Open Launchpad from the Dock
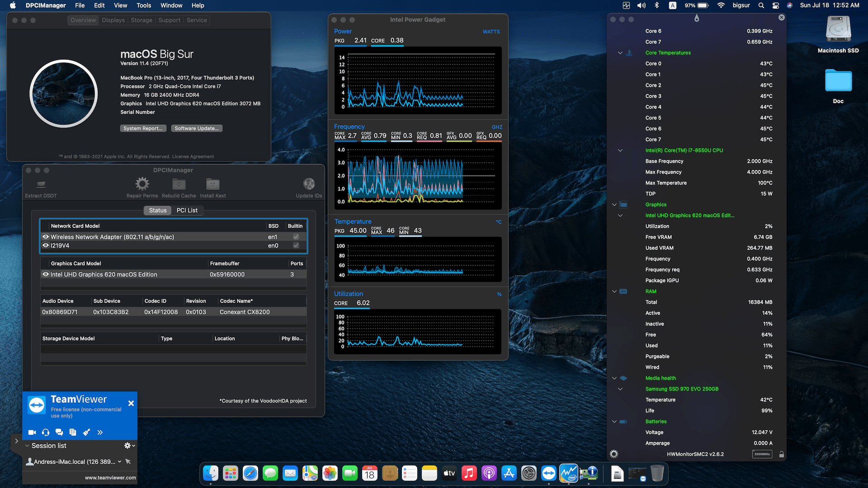 click(231, 474)
